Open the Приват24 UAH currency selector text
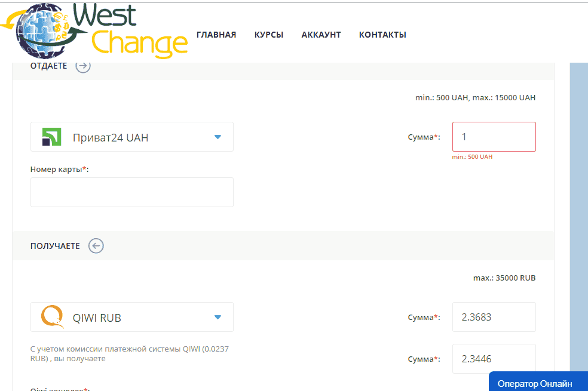 click(x=111, y=138)
